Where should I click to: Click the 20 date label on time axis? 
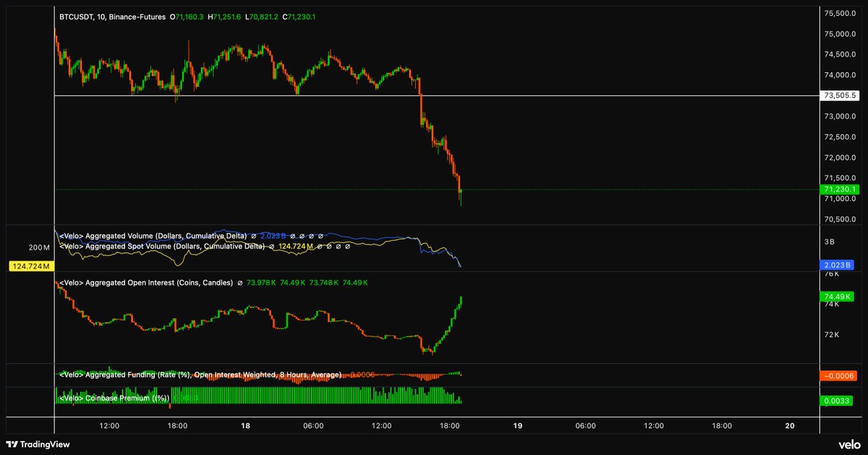click(789, 426)
